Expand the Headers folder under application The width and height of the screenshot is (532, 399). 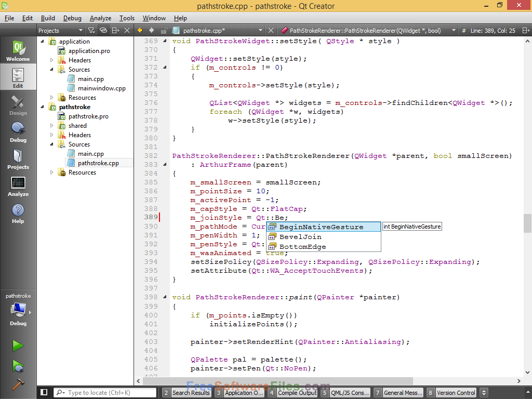[51, 60]
